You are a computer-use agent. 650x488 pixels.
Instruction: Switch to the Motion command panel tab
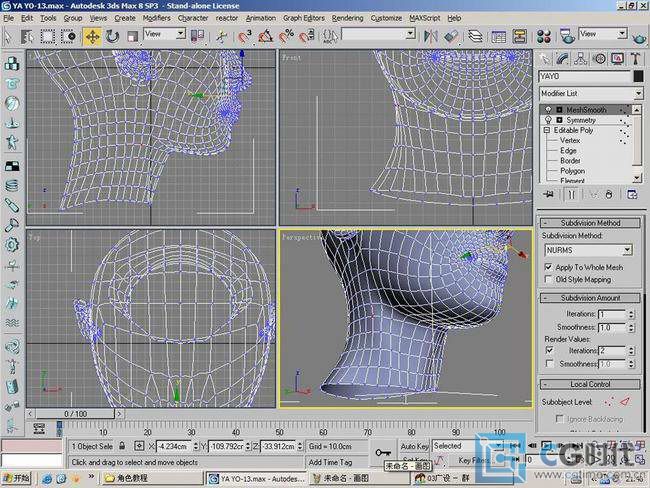(599, 59)
